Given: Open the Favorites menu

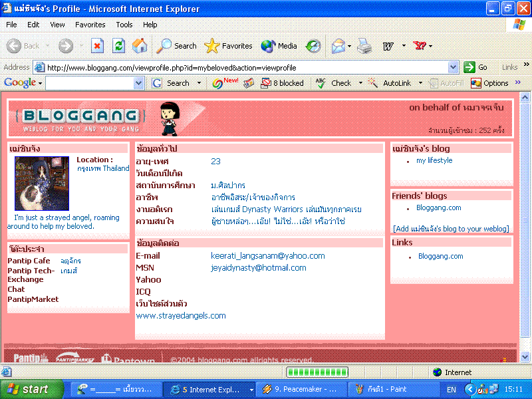Looking at the screenshot, I should pyautogui.click(x=90, y=25).
